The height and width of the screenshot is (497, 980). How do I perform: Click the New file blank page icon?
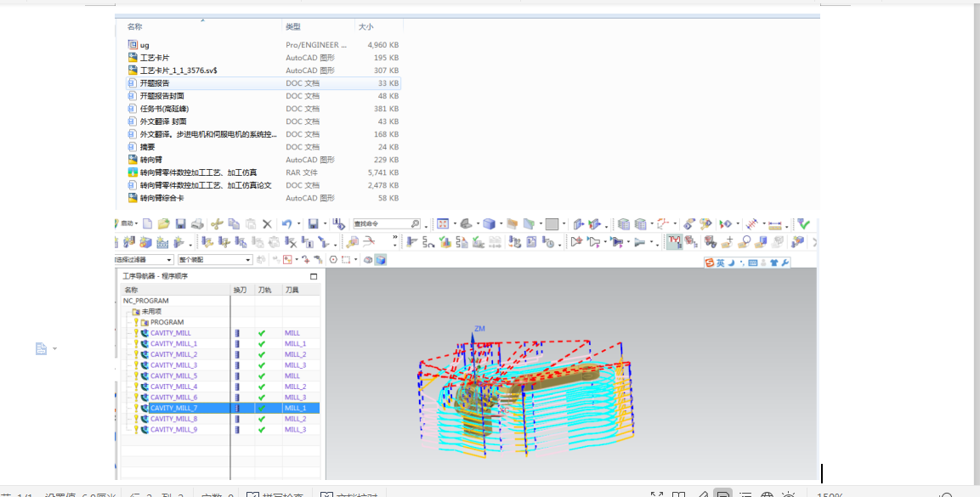click(148, 224)
